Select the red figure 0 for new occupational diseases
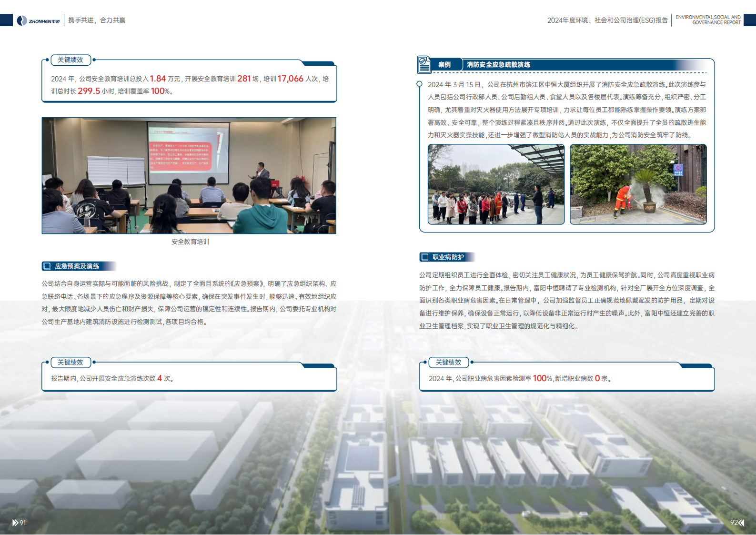The image size is (756, 535). 597,378
